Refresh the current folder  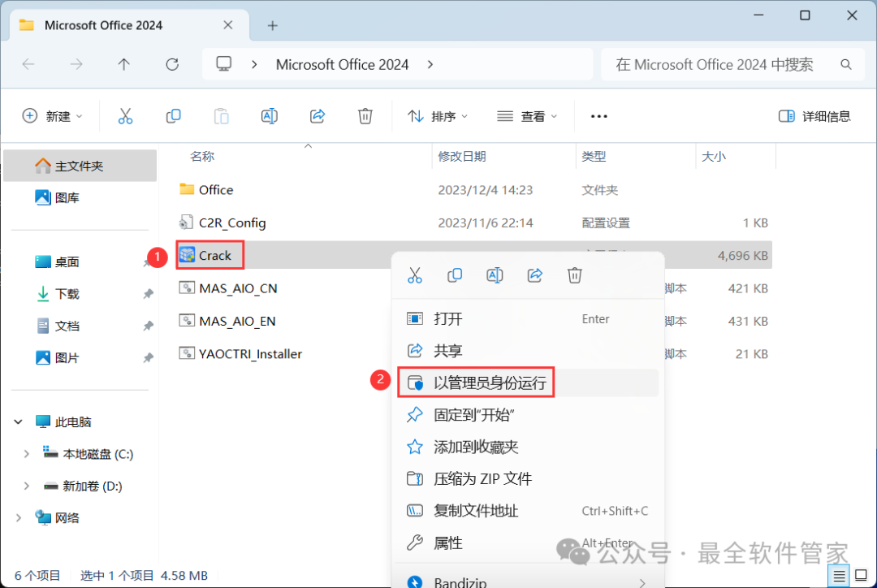pyautogui.click(x=172, y=64)
